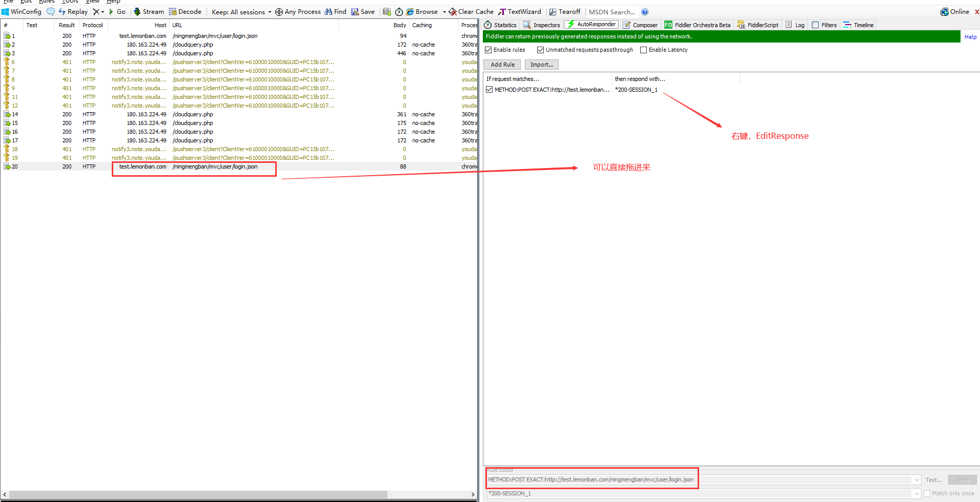
Task: Toggle the Enable rules checkbox
Action: click(488, 50)
